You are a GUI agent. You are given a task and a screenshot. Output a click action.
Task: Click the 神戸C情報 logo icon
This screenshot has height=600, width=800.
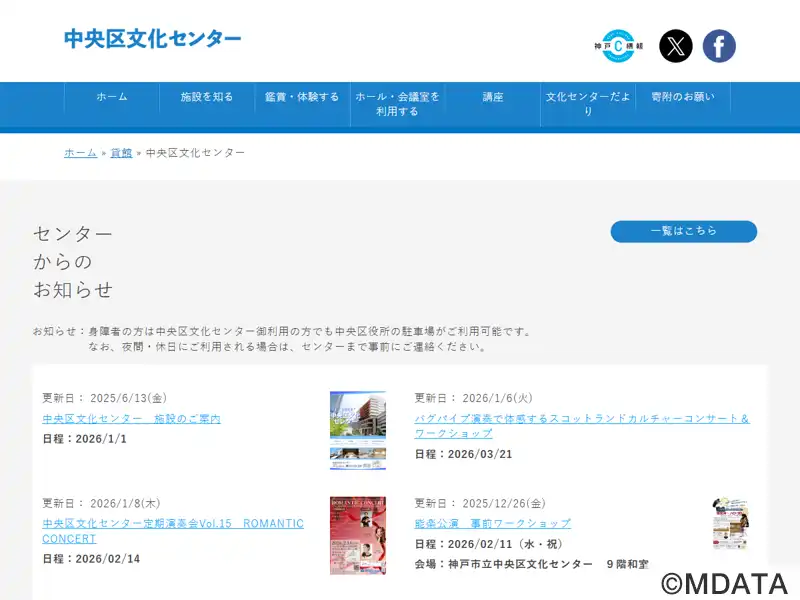pos(618,46)
